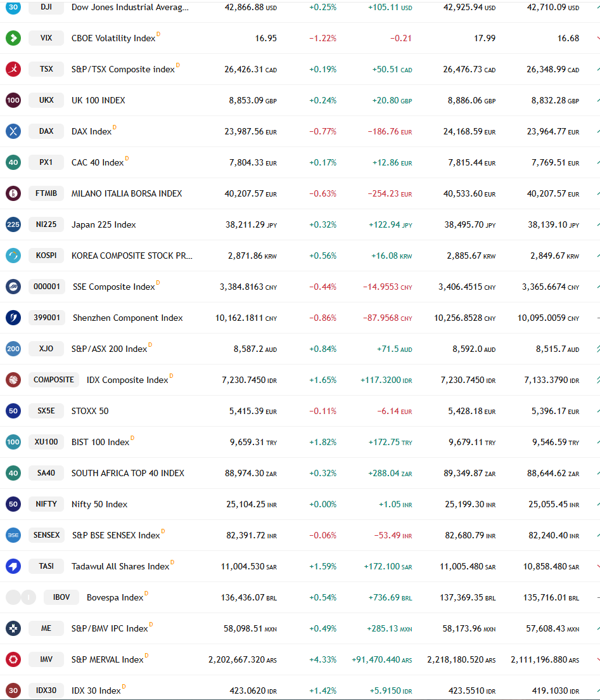Open the Dow Jones Industrial Average link

point(130,8)
